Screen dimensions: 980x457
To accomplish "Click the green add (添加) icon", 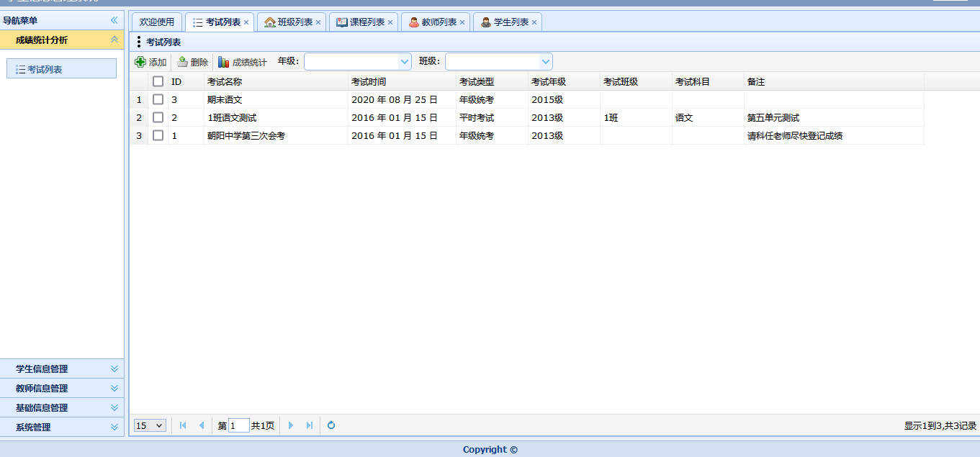I will 140,62.
